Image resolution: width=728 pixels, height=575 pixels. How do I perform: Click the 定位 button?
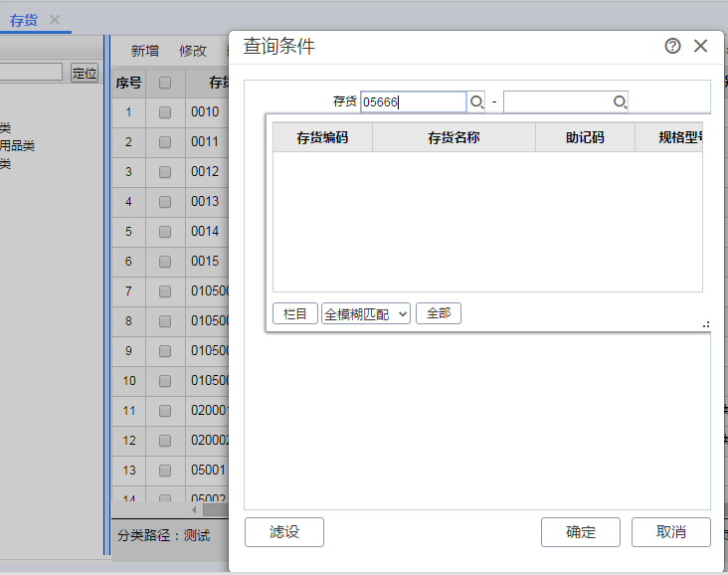coord(85,73)
